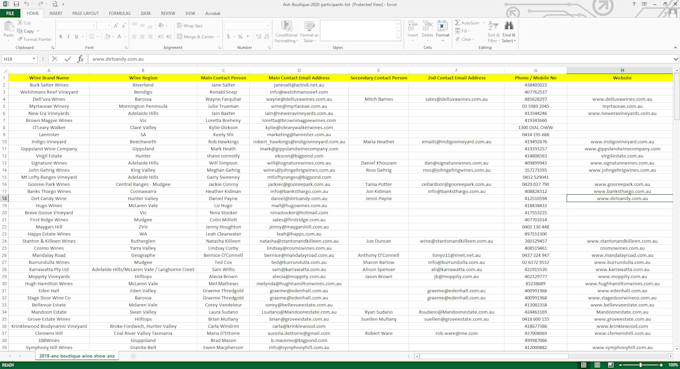Switch to Page Layout view in status bar
Image resolution: width=680 pixels, height=369 pixels.
coord(597,365)
